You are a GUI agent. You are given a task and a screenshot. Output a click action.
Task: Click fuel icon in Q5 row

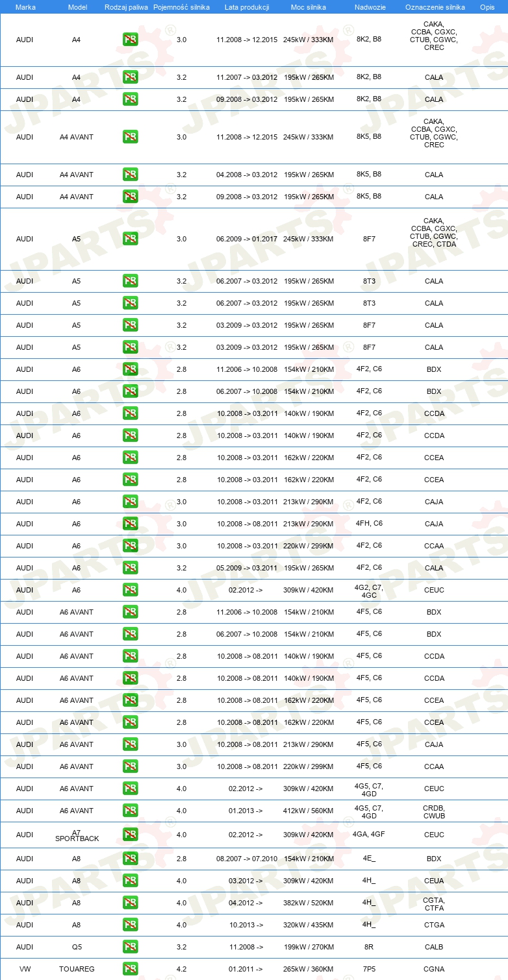[131, 947]
